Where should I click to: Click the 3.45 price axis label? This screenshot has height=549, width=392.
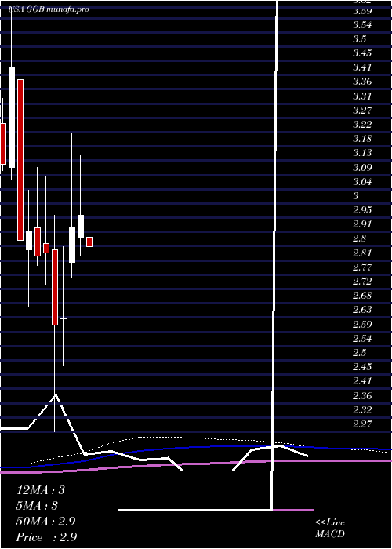coord(362,53)
